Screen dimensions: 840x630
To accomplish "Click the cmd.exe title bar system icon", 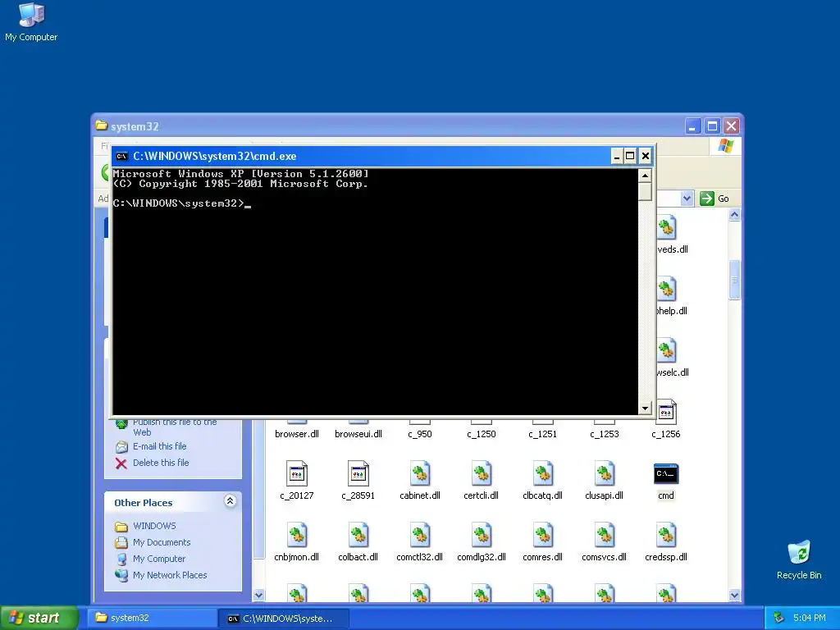I will pos(121,157).
